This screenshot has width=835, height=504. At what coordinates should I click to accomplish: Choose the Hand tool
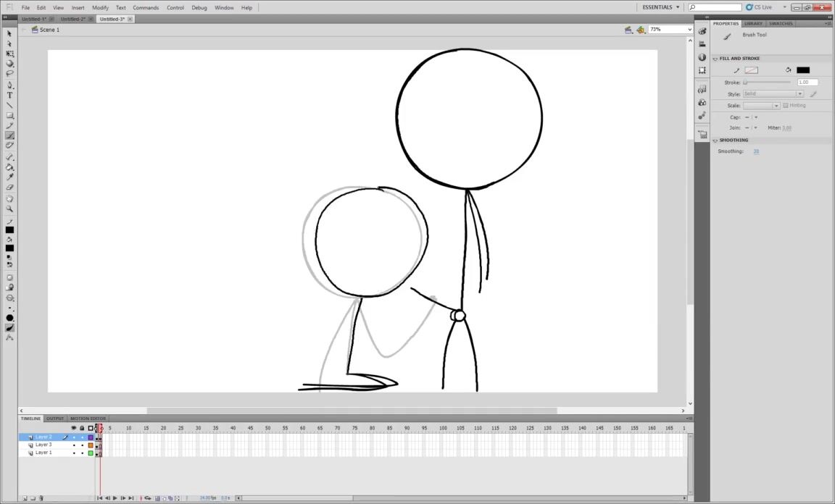pos(9,198)
